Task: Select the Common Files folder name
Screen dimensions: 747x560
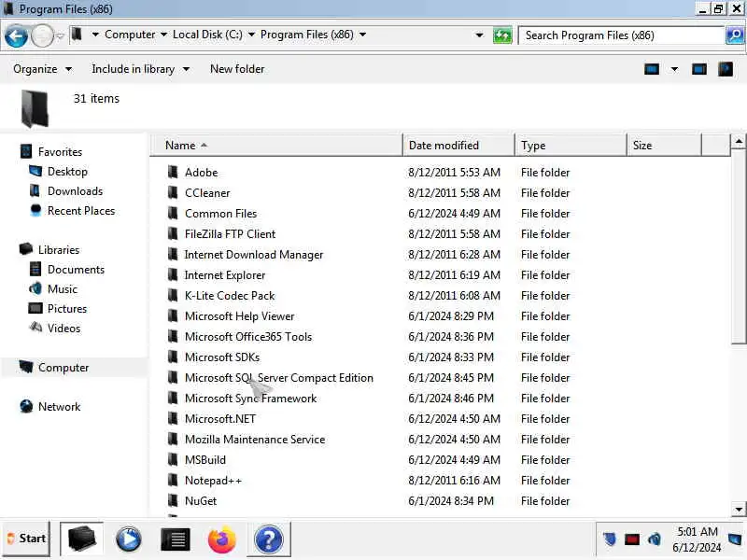Action: [221, 214]
